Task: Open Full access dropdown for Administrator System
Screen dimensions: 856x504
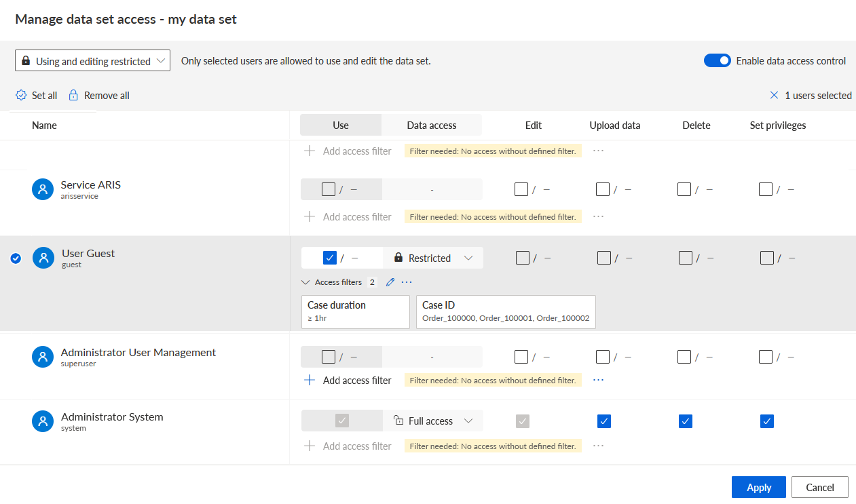Action: point(433,421)
